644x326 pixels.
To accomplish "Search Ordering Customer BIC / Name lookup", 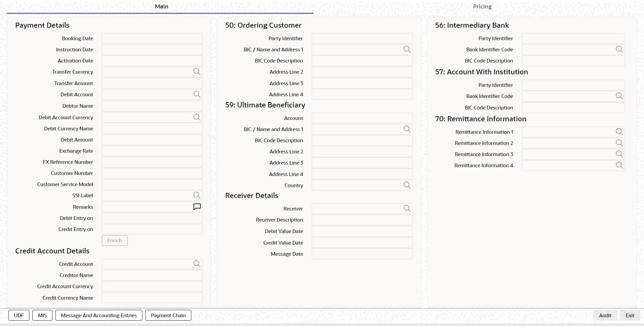I will pyautogui.click(x=407, y=49).
